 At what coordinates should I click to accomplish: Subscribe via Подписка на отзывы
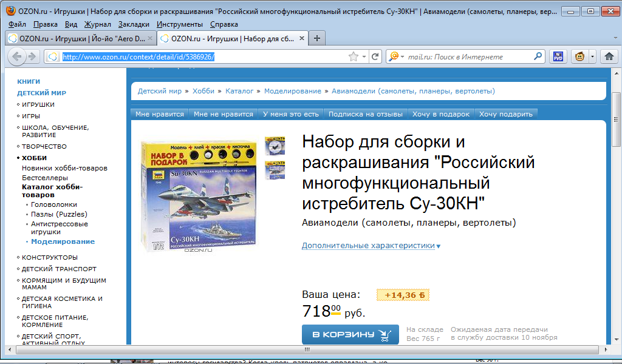tap(365, 114)
